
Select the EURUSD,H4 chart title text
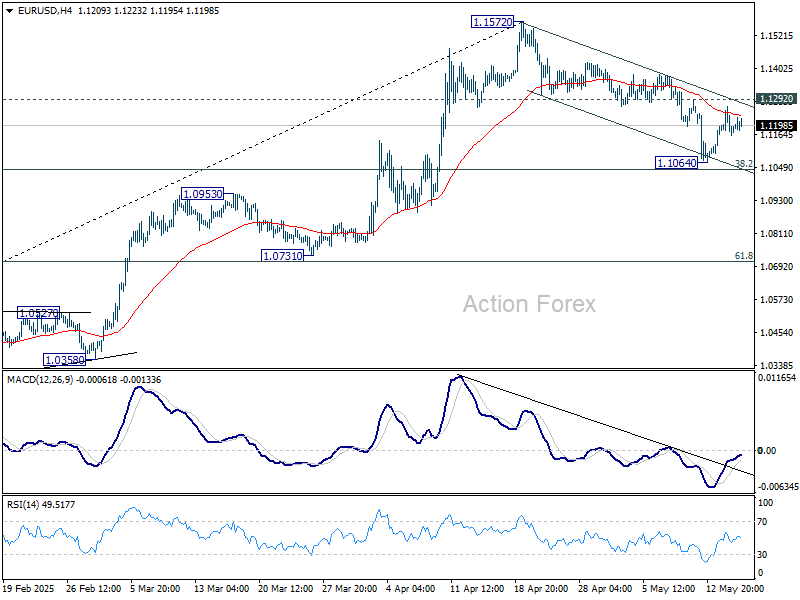[45, 11]
